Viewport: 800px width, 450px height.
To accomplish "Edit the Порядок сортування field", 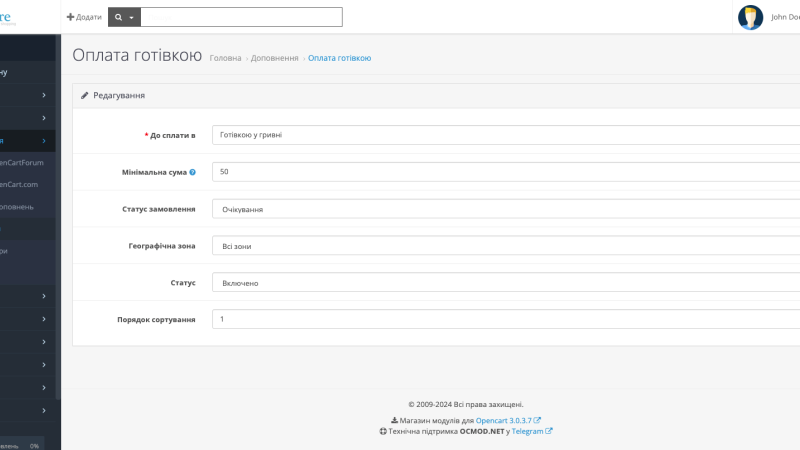I will [x=506, y=319].
